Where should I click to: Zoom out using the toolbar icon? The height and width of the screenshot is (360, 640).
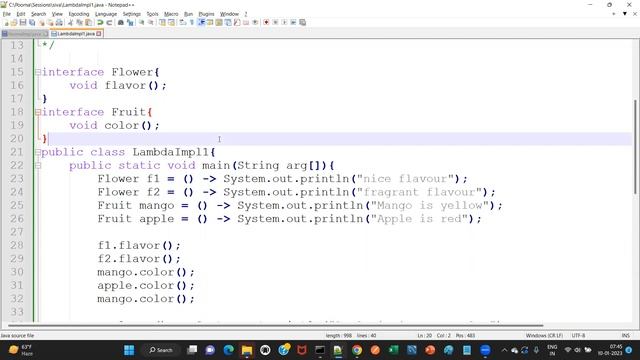[151, 22]
